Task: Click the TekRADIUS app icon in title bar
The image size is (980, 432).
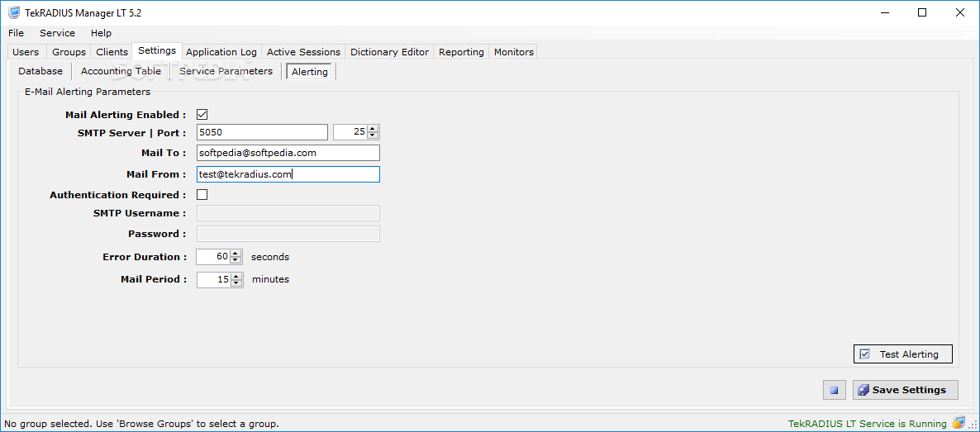Action: pyautogui.click(x=13, y=13)
